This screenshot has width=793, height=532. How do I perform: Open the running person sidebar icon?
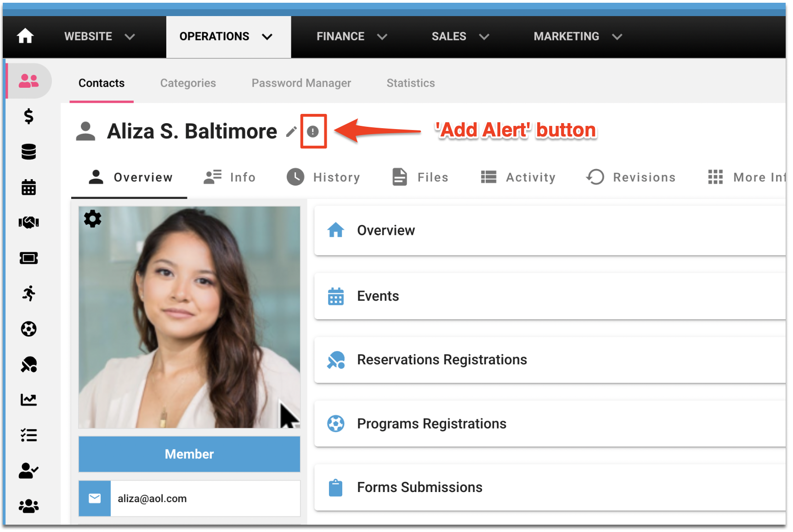28,294
